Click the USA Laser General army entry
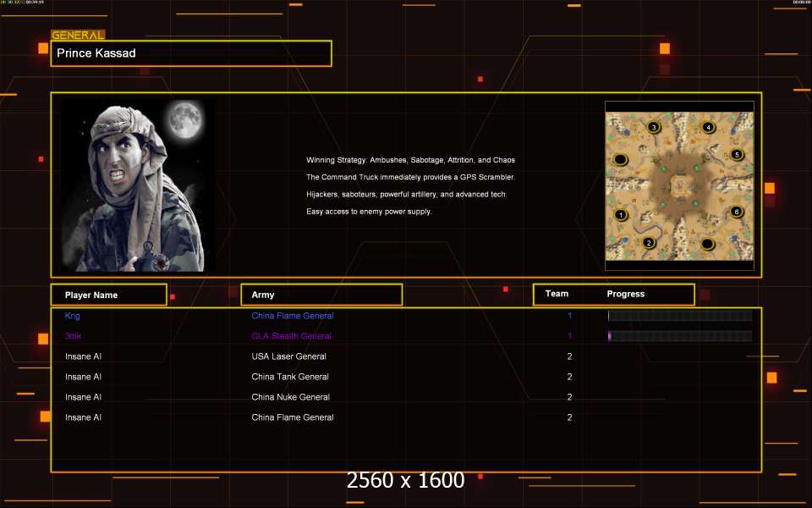 coord(288,356)
